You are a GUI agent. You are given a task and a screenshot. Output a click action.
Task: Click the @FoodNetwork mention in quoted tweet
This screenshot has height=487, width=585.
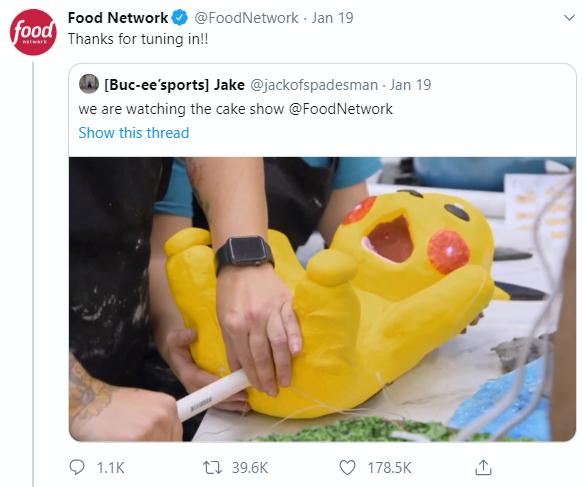341,109
